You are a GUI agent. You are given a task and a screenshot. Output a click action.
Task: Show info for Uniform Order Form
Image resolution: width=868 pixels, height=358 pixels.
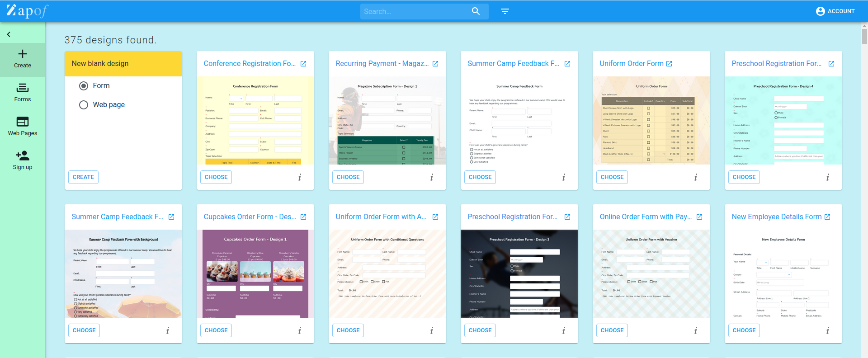point(696,177)
